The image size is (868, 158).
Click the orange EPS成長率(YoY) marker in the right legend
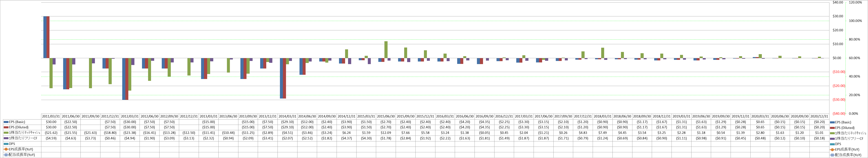[832, 150]
